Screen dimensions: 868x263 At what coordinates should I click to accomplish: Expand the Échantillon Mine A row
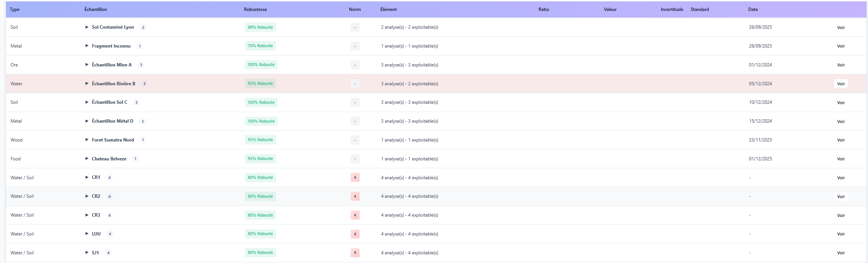coord(87,65)
